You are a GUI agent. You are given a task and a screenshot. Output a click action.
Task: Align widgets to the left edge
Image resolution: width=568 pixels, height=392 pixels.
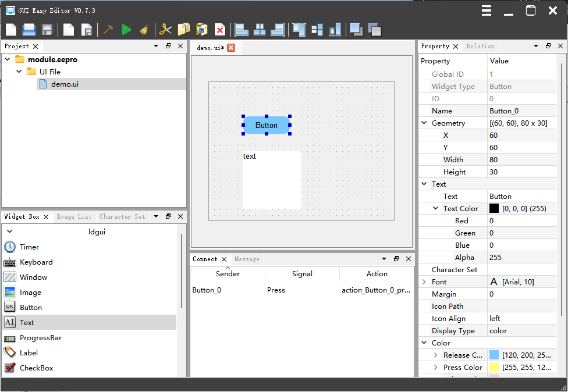(x=242, y=30)
